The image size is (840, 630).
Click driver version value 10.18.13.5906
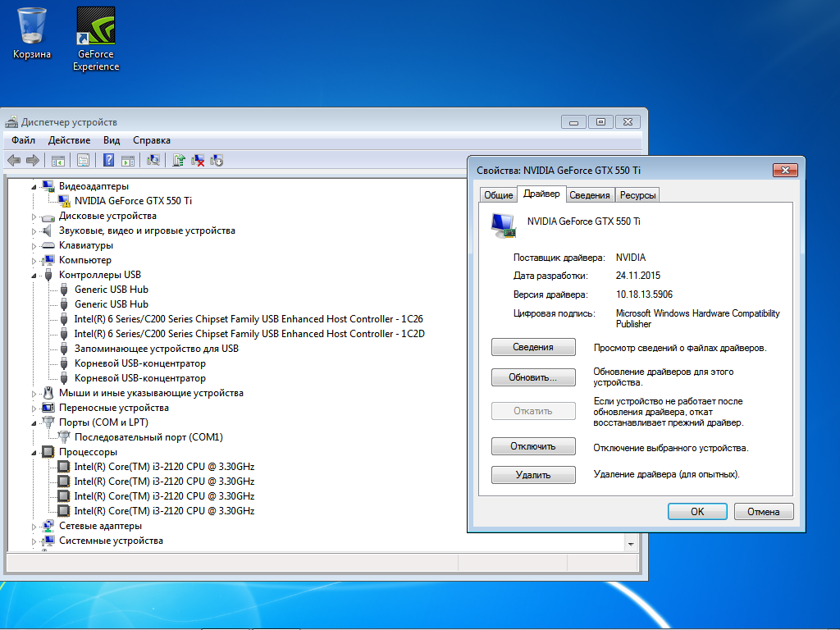point(644,294)
